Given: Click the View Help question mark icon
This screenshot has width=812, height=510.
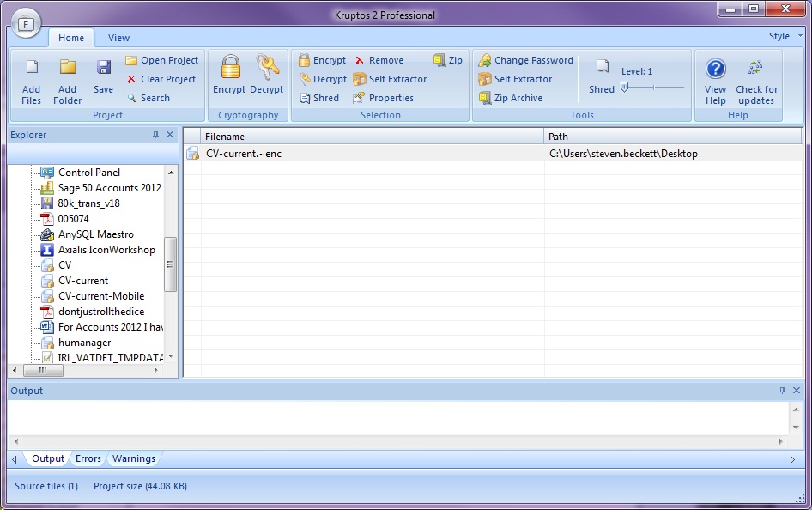Looking at the screenshot, I should coord(716,69).
